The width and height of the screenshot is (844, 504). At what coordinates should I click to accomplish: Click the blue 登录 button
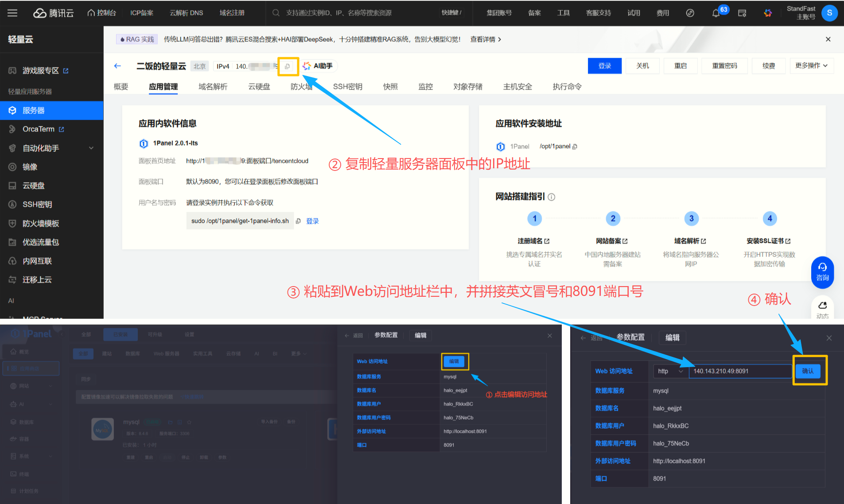coord(604,66)
